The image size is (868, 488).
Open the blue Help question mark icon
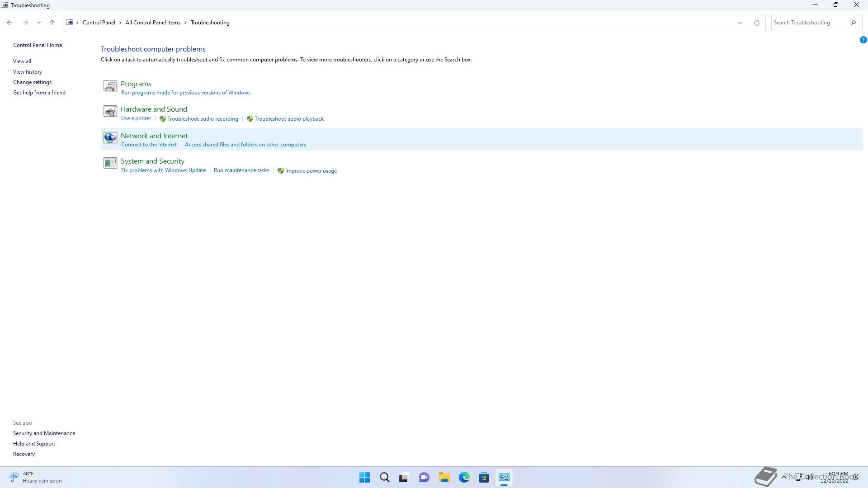click(x=863, y=40)
